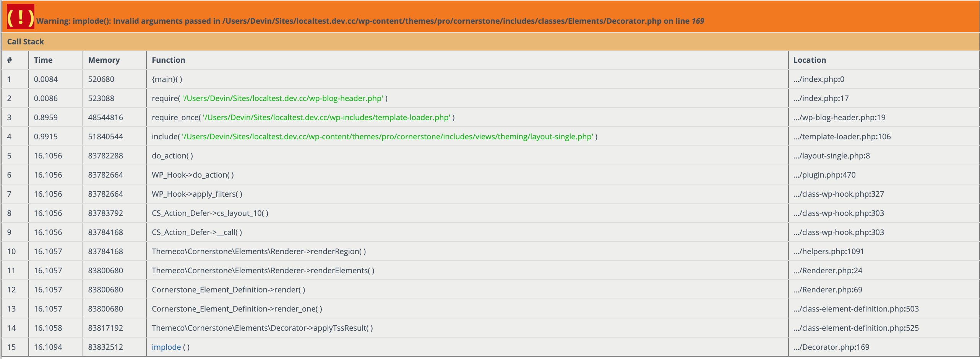Click the Time column header
This screenshot has height=359, width=980.
click(x=43, y=60)
